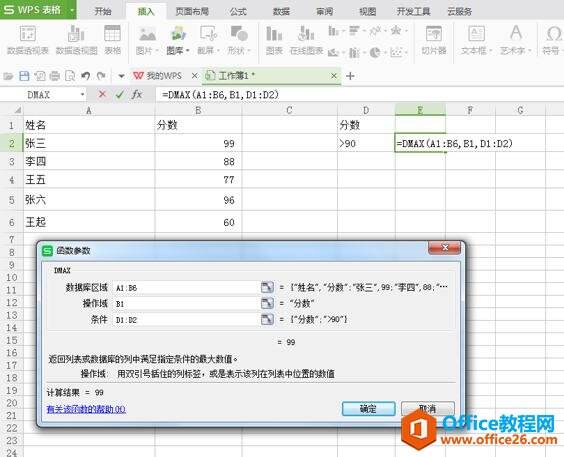Open the 有关该函数的帮助 help link

click(x=86, y=409)
